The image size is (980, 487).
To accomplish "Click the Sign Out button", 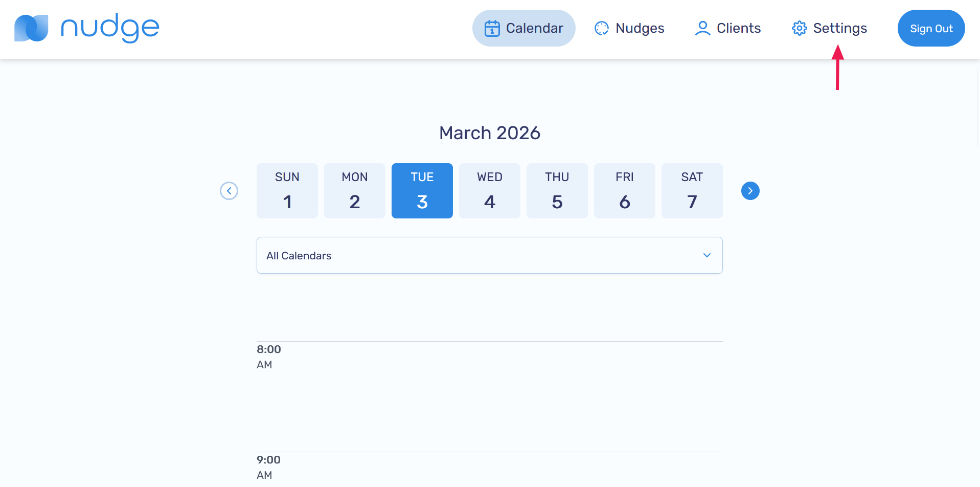I will click(x=931, y=28).
